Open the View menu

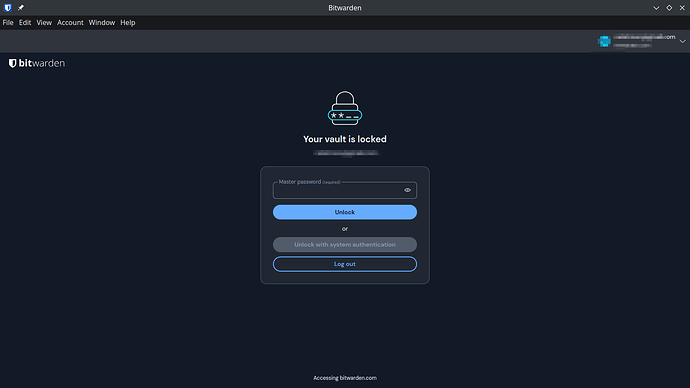click(x=44, y=22)
